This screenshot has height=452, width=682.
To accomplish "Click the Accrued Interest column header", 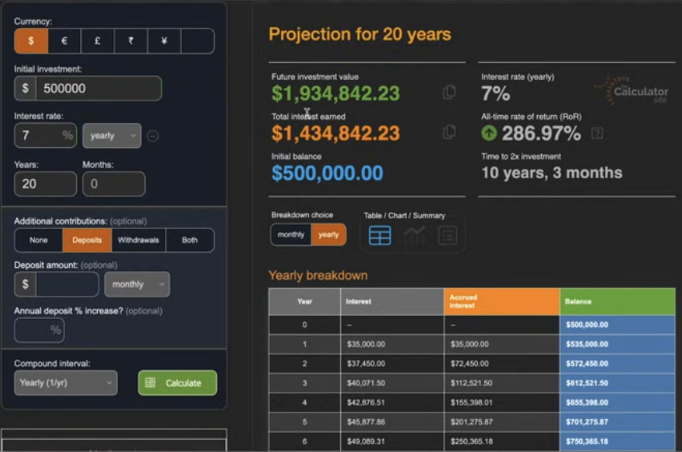I will point(502,301).
